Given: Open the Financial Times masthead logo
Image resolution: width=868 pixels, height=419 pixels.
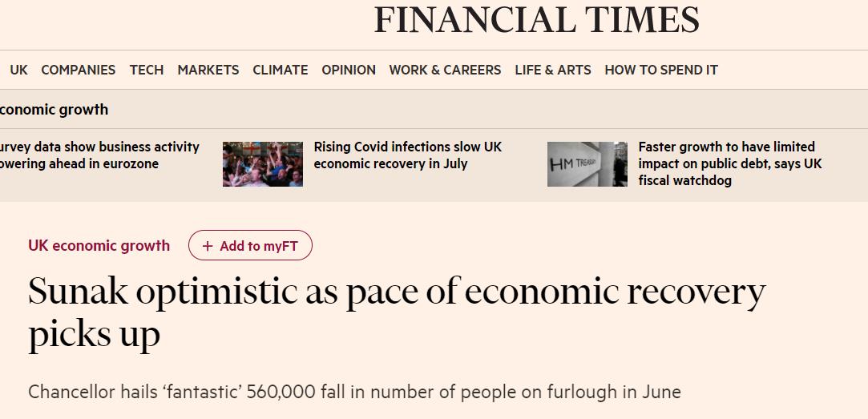Looking at the screenshot, I should tap(536, 20).
